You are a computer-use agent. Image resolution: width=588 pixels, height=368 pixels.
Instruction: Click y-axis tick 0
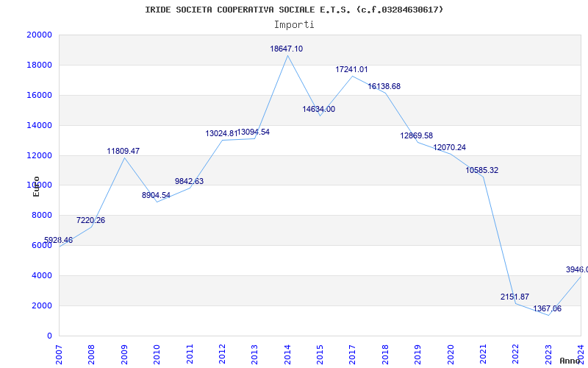click(x=49, y=336)
